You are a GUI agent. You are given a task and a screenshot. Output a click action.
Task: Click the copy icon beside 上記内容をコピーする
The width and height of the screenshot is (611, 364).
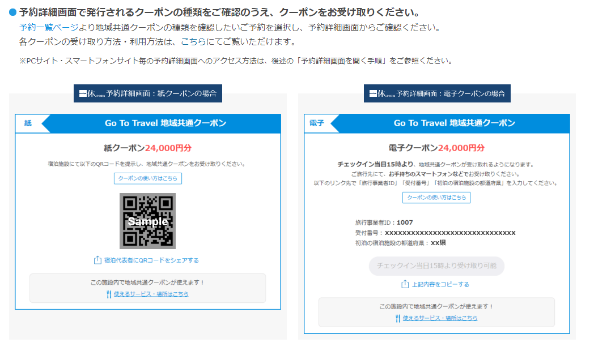tap(405, 284)
